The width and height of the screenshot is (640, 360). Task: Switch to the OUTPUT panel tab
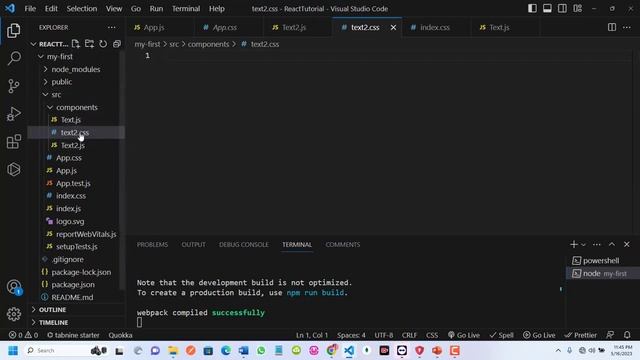(193, 244)
